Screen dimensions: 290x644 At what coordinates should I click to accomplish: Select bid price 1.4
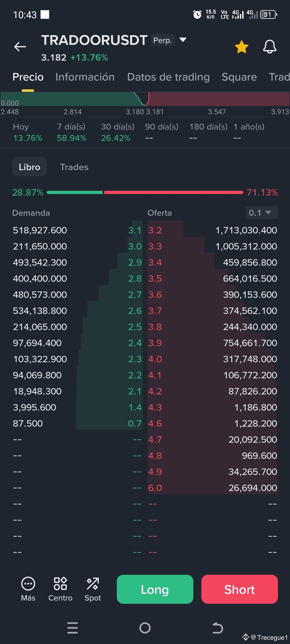pyautogui.click(x=135, y=407)
